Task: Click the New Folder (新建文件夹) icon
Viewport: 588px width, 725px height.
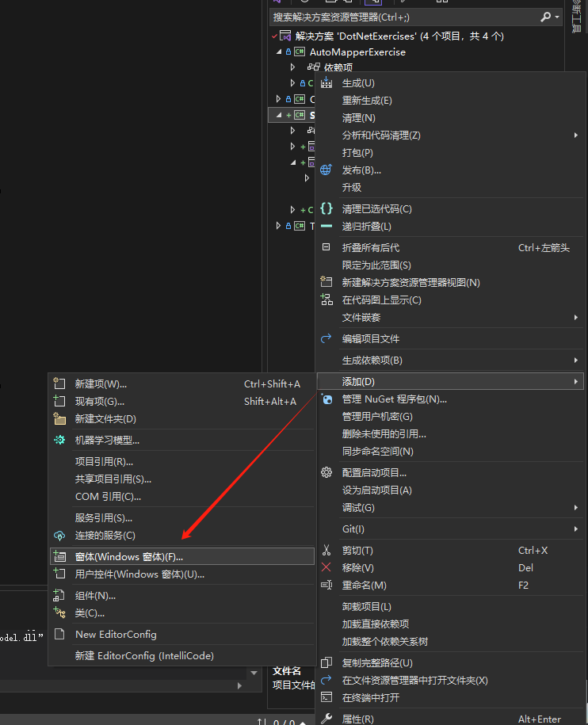Action: tap(59, 418)
